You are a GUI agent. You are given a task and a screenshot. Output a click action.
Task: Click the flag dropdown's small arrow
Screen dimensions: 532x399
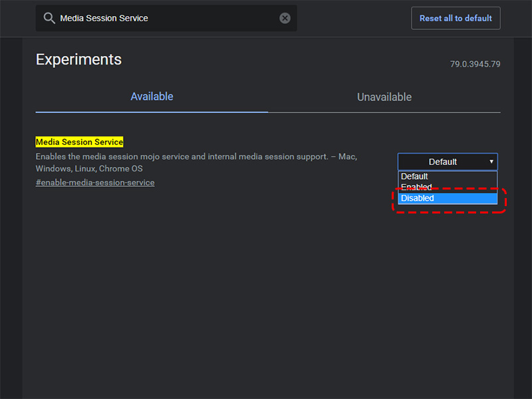pyautogui.click(x=491, y=162)
